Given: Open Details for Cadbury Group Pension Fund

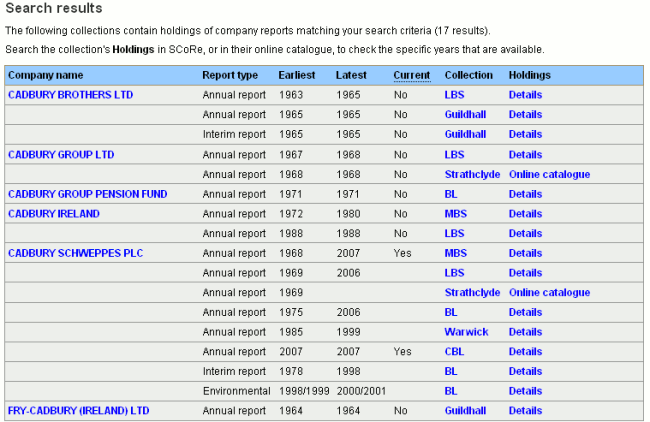Looking at the screenshot, I should 525,194.
